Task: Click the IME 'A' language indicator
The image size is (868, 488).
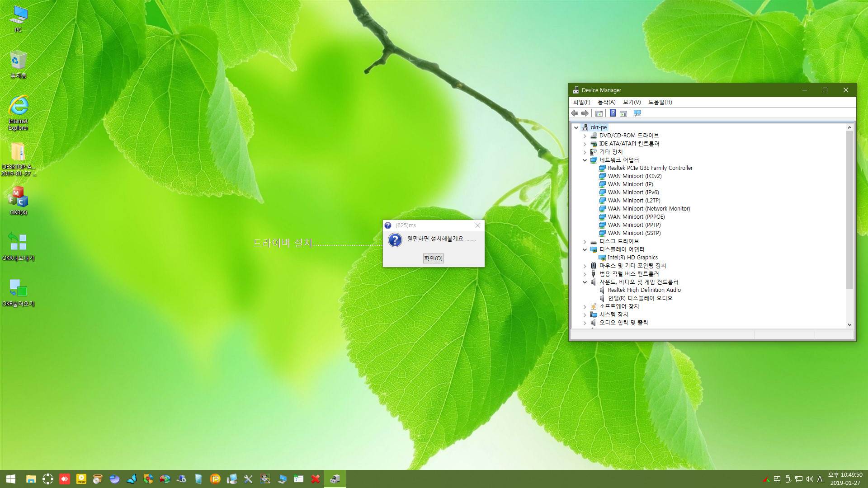Action: [820, 479]
